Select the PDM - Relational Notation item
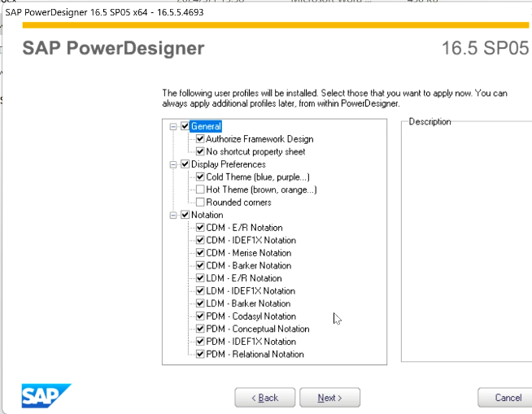 tap(255, 355)
